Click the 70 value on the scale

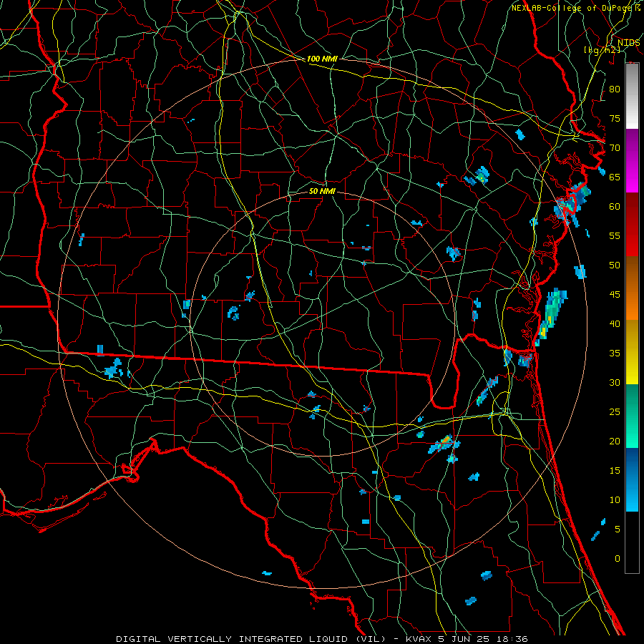(615, 148)
